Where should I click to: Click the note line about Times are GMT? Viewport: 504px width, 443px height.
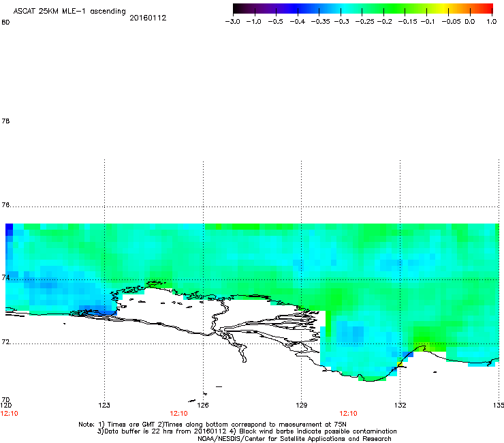click(212, 425)
